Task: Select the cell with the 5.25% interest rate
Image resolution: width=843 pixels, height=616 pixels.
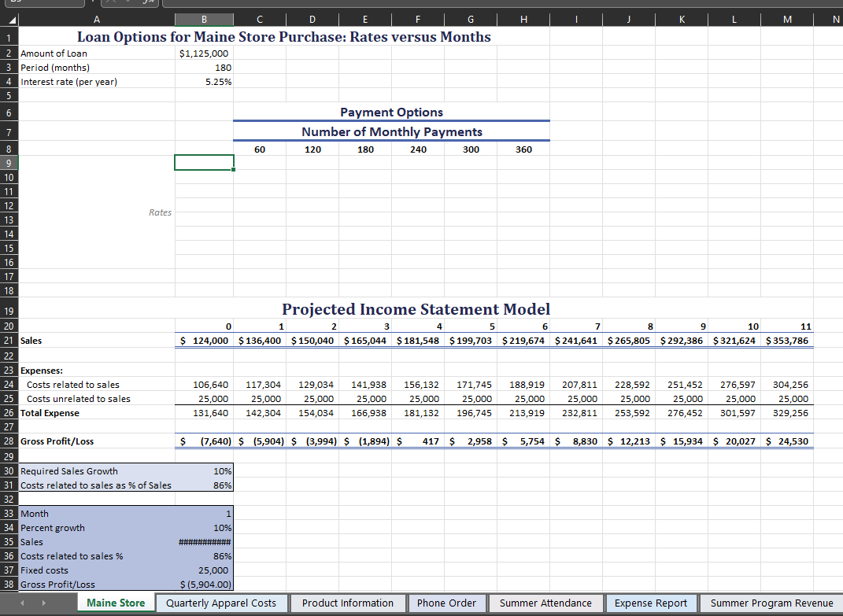Action: (204, 81)
